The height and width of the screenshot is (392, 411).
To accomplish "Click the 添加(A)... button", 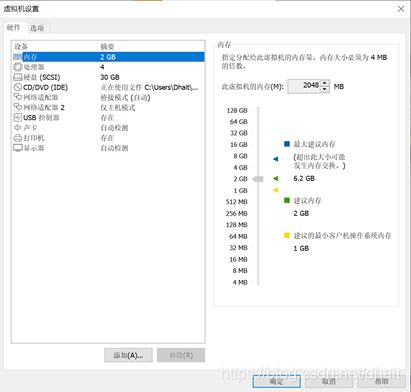I will pyautogui.click(x=128, y=355).
